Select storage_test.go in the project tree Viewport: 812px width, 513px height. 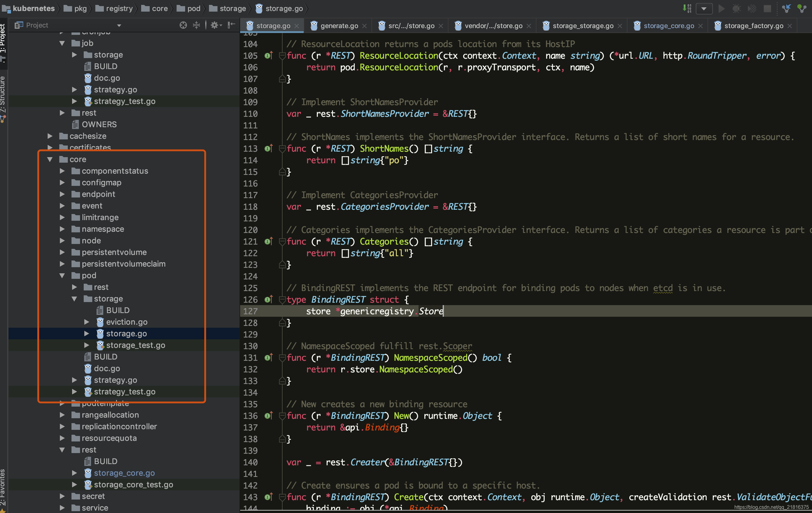tap(135, 345)
